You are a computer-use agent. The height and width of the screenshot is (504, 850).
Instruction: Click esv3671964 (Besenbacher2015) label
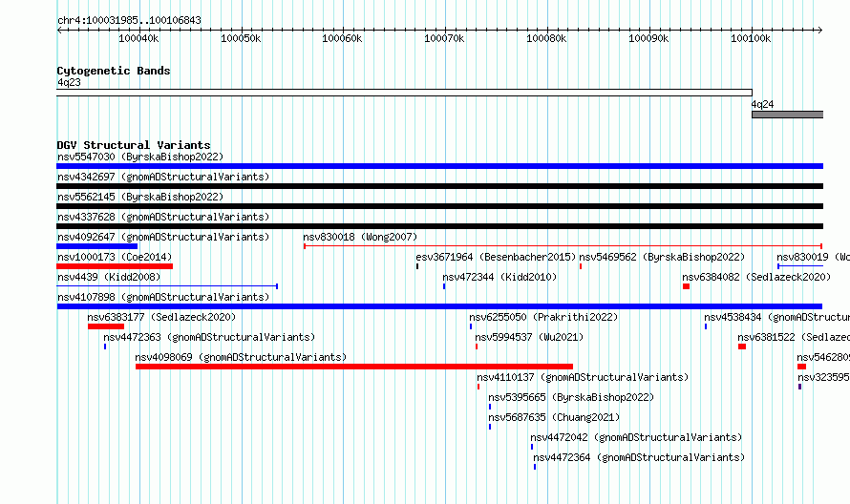click(x=496, y=257)
